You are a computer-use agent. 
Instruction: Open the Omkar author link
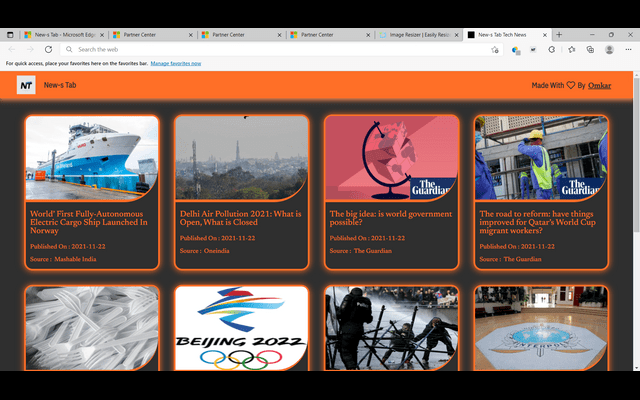(x=599, y=85)
